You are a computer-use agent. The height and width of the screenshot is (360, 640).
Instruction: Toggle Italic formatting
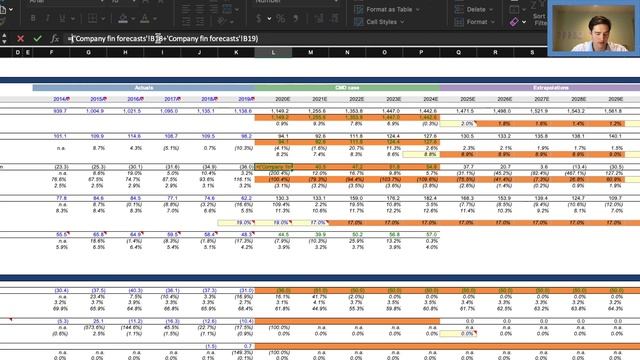coord(47,18)
